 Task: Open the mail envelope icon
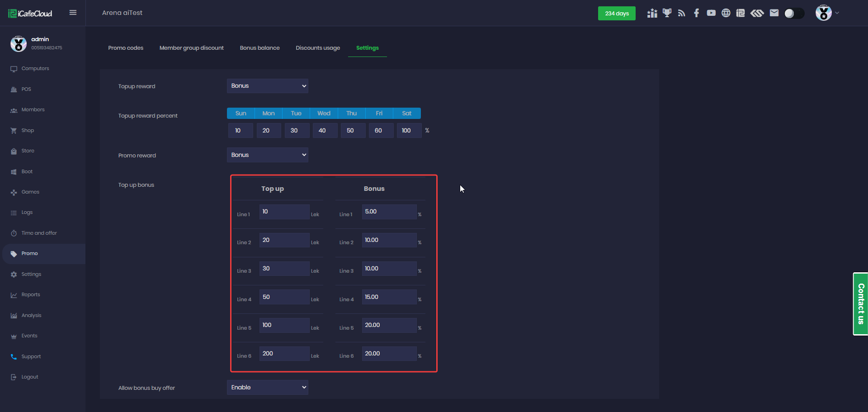pos(774,13)
